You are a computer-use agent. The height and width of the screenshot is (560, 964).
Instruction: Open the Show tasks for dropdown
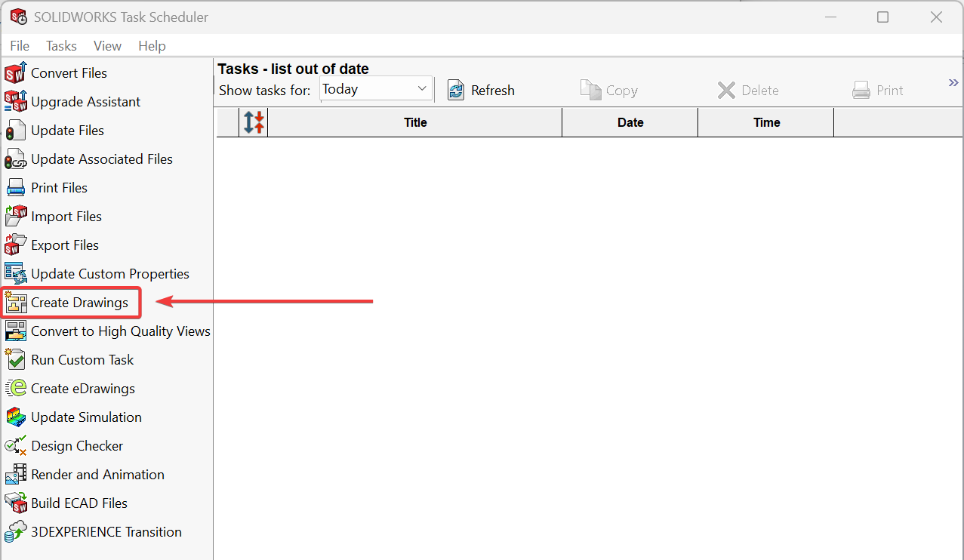coord(375,89)
